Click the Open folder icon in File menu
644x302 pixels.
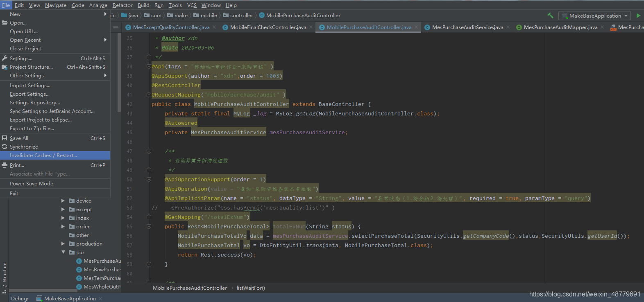click(x=5, y=23)
